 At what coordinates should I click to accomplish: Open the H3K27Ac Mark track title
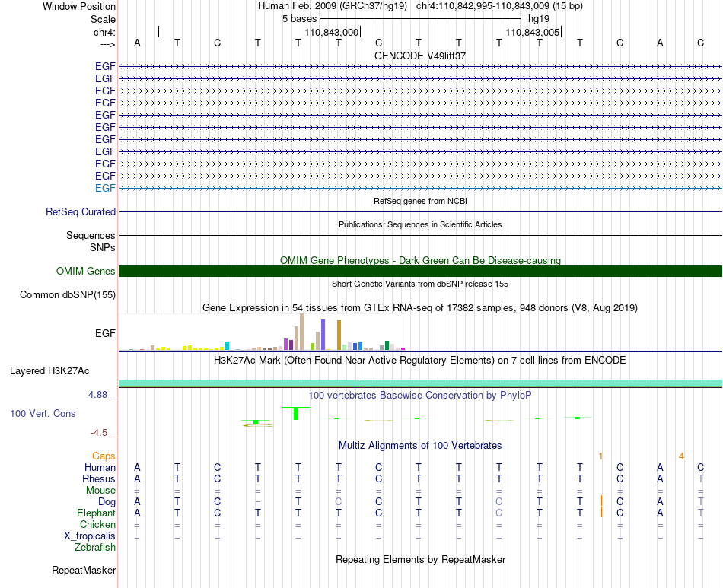click(x=420, y=361)
